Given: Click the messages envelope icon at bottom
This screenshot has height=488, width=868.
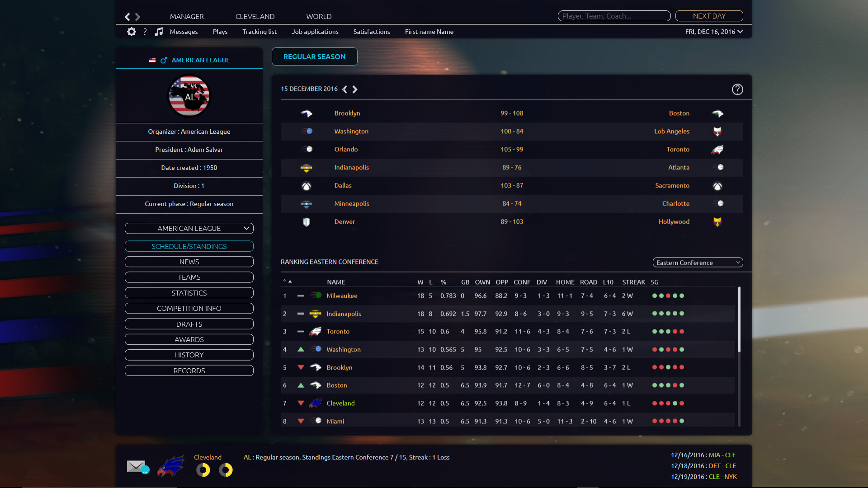Looking at the screenshot, I should [137, 466].
